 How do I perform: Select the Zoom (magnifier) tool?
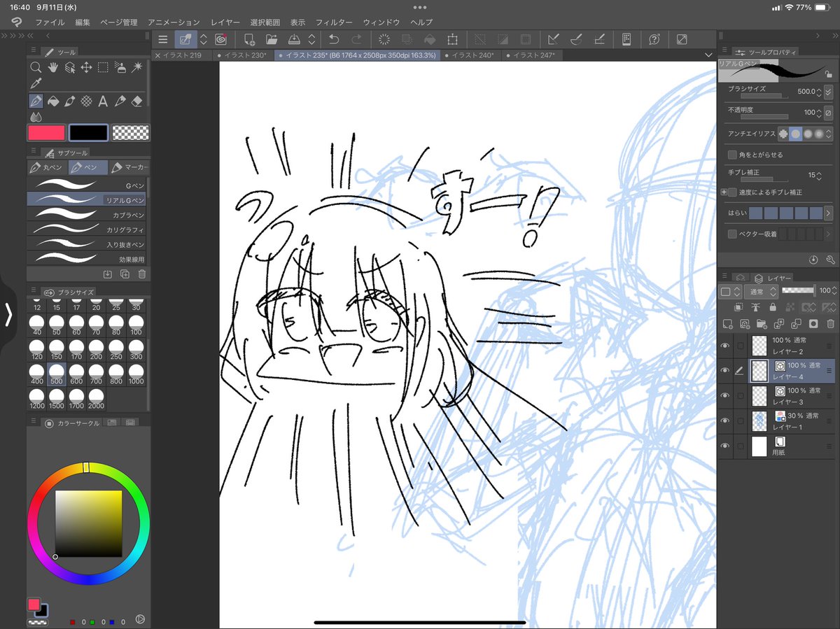(36, 68)
